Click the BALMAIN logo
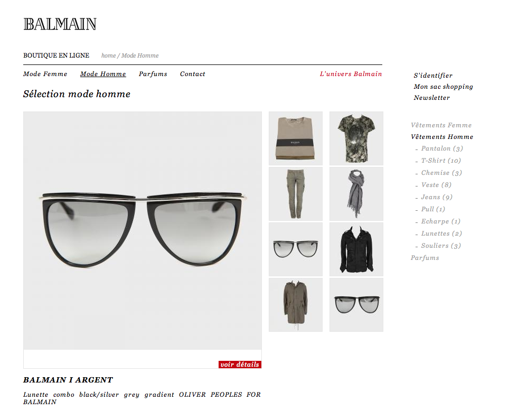This screenshot has width=509, height=420. pyautogui.click(x=60, y=24)
